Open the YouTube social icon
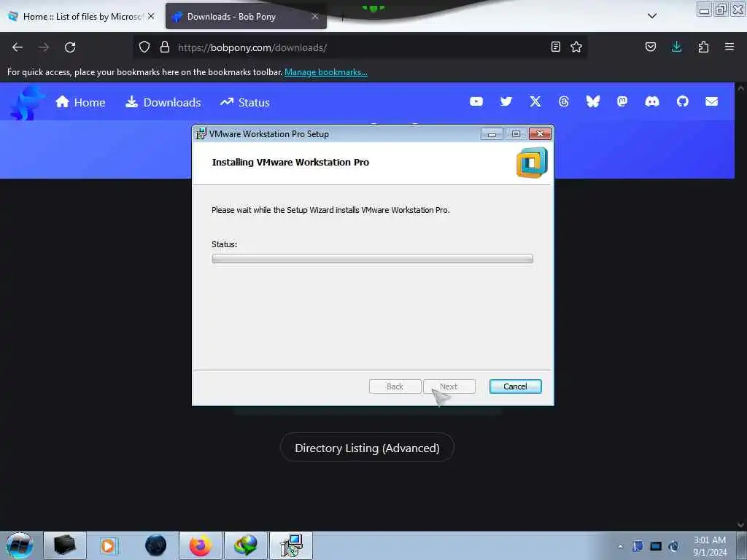Image resolution: width=747 pixels, height=560 pixels. [x=476, y=101]
